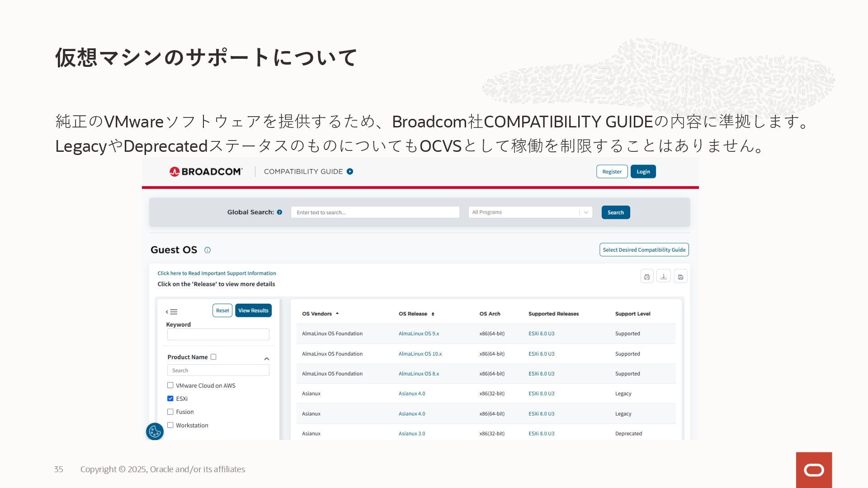This screenshot has height=488, width=868.
Task: Click slide page number 35
Action: click(x=59, y=469)
